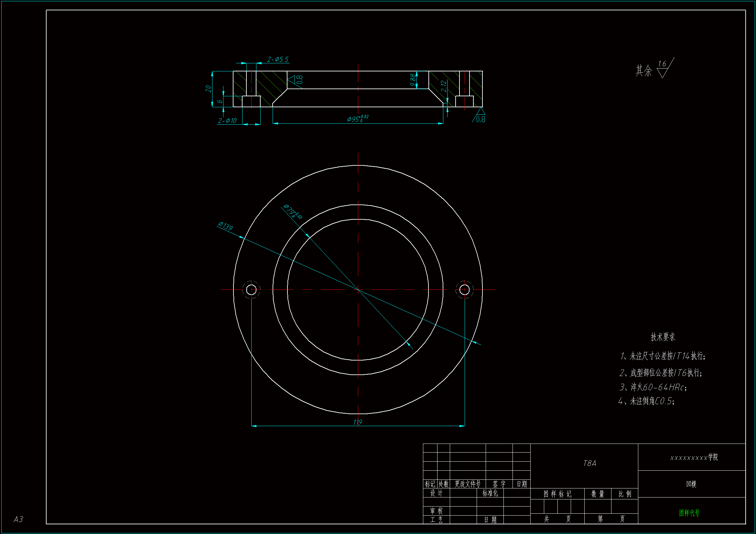The width and height of the screenshot is (756, 534).
Task: Select the 凹模 part name cell
Action: pos(691,484)
